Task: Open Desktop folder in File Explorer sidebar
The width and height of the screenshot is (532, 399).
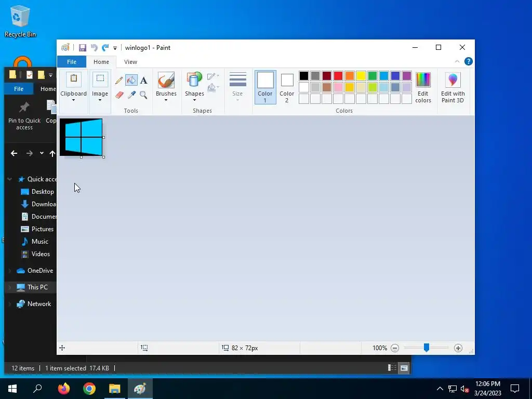Action: 37,192
